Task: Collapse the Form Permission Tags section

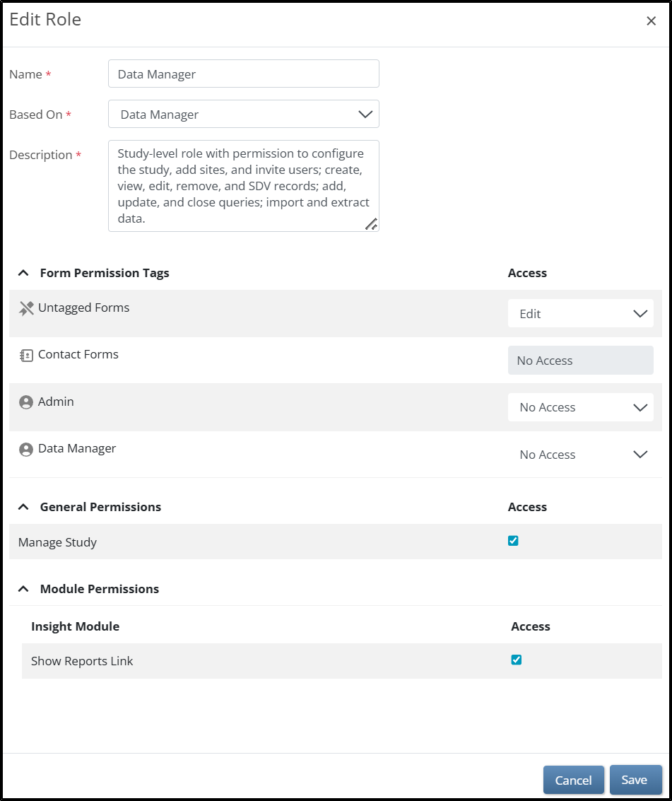Action: tap(23, 273)
